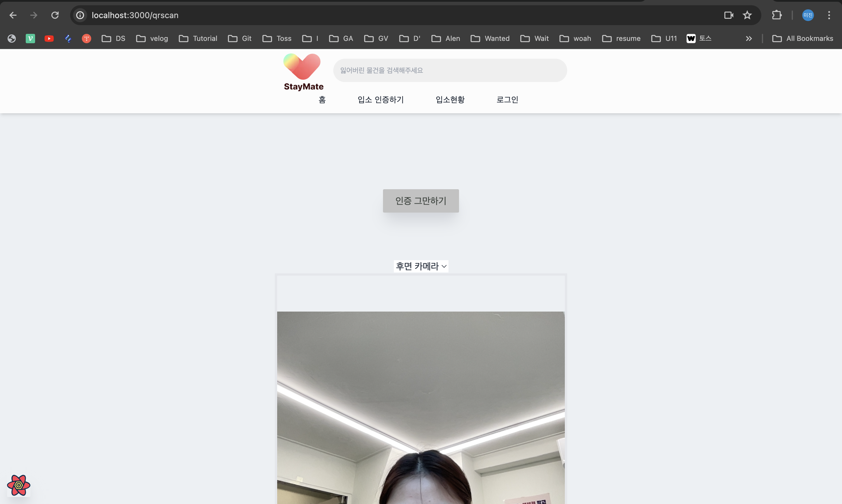Screen dimensions: 842x504
Task: Open 입소현황 navigation item
Action: click(x=450, y=100)
